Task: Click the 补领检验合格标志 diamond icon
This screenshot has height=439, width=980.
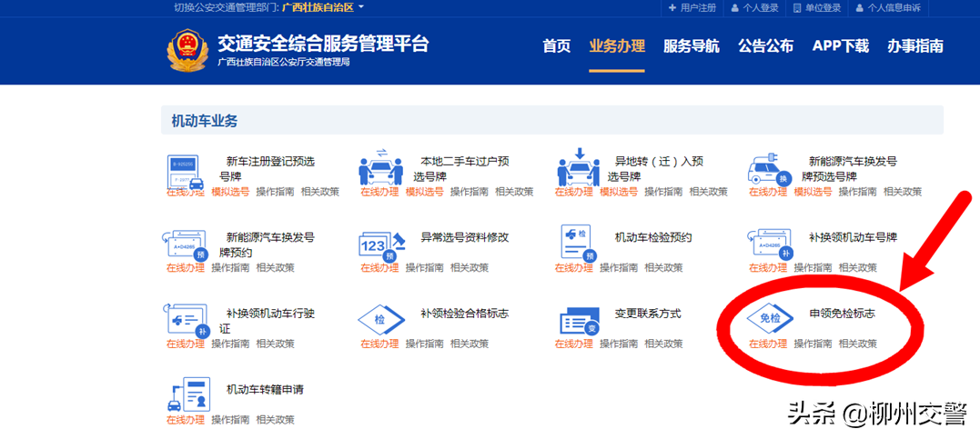Action: point(381,320)
